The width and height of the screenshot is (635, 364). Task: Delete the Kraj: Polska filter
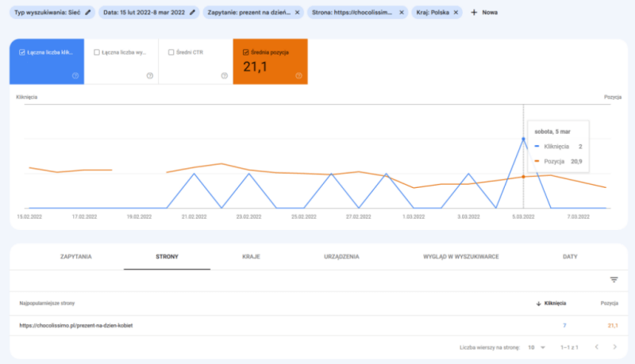pyautogui.click(x=456, y=13)
